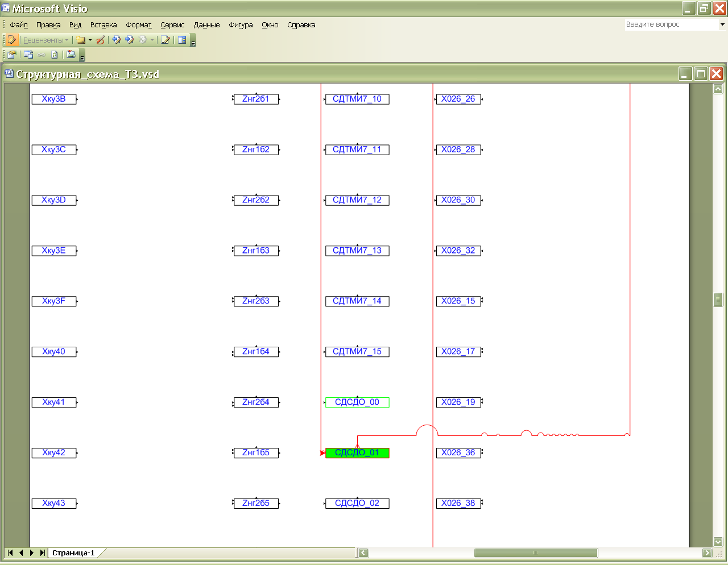Click the Automatically Link data icon
This screenshot has height=565, width=728.
(x=28, y=55)
